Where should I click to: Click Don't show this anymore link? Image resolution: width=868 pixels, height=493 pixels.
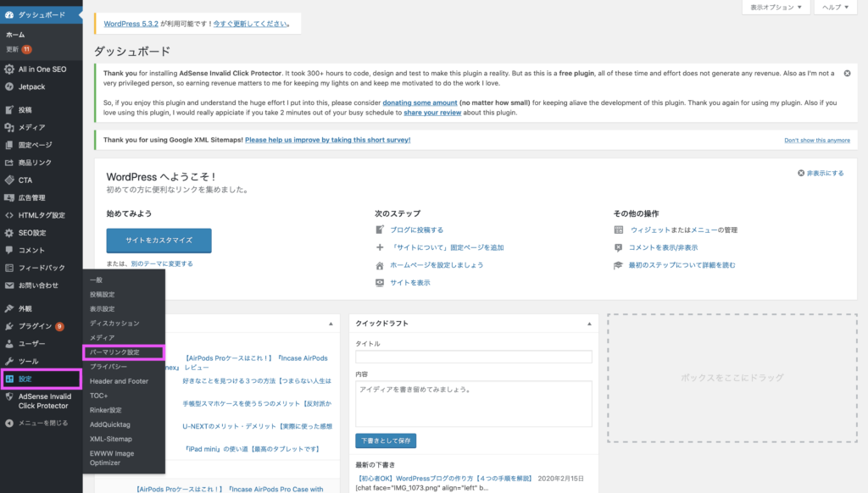(x=817, y=141)
